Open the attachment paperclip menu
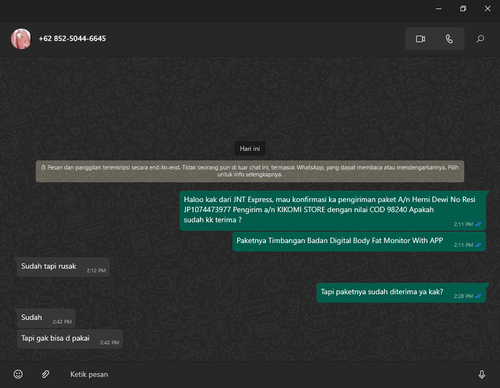The width and height of the screenshot is (500, 388). 46,374
